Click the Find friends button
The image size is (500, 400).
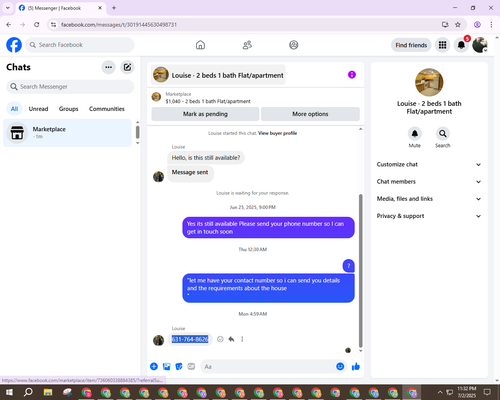click(411, 45)
